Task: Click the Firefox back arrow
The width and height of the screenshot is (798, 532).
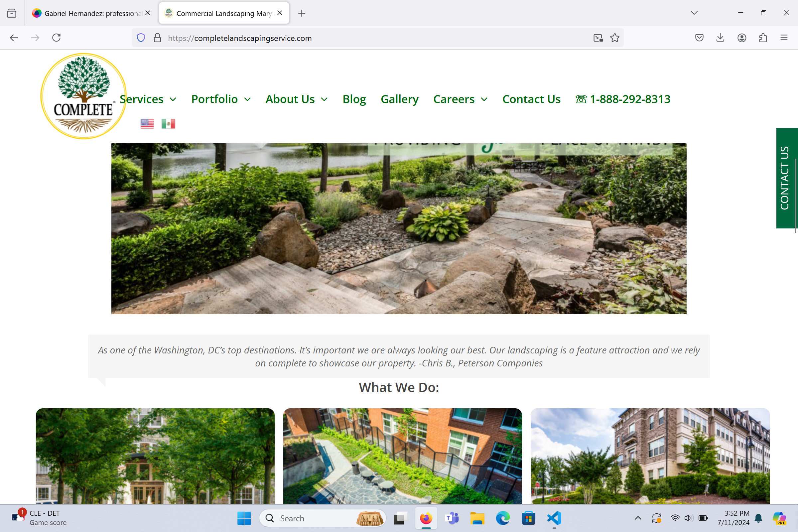Action: [14, 38]
